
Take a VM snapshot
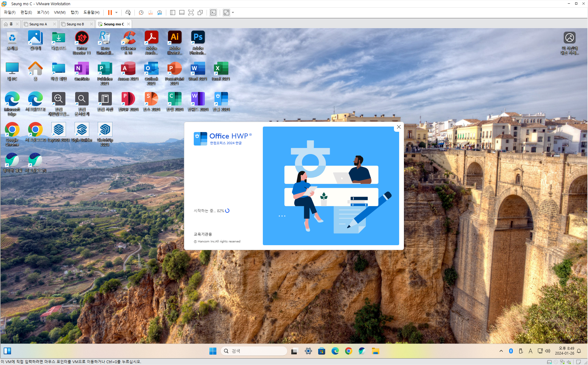(x=141, y=13)
